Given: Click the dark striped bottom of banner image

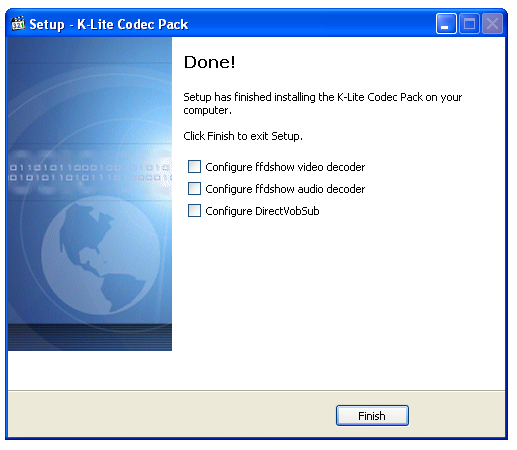Looking at the screenshot, I should (90, 337).
